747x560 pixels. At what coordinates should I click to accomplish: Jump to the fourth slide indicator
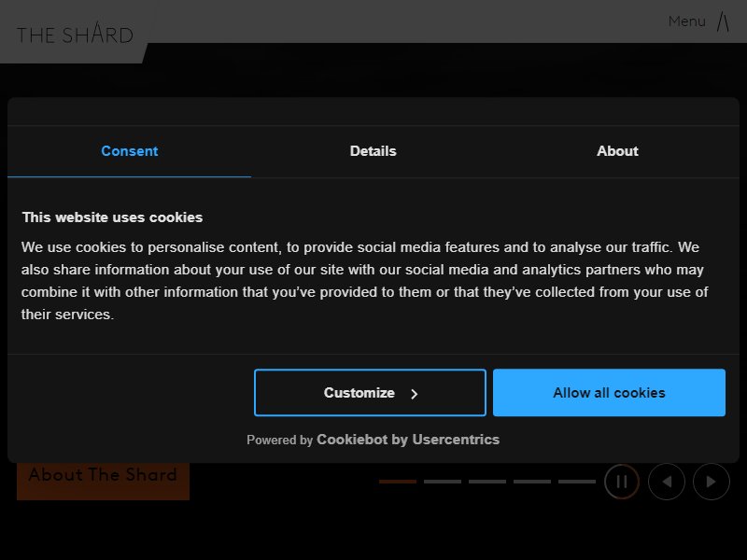531,482
